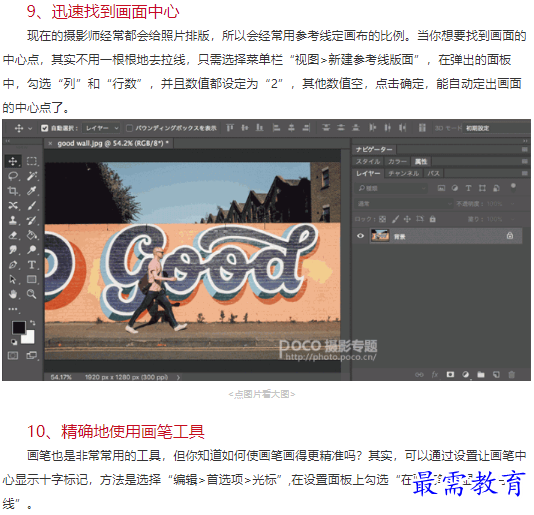Filter for pixel layers icon
The width and height of the screenshot is (534, 515).
point(441,188)
